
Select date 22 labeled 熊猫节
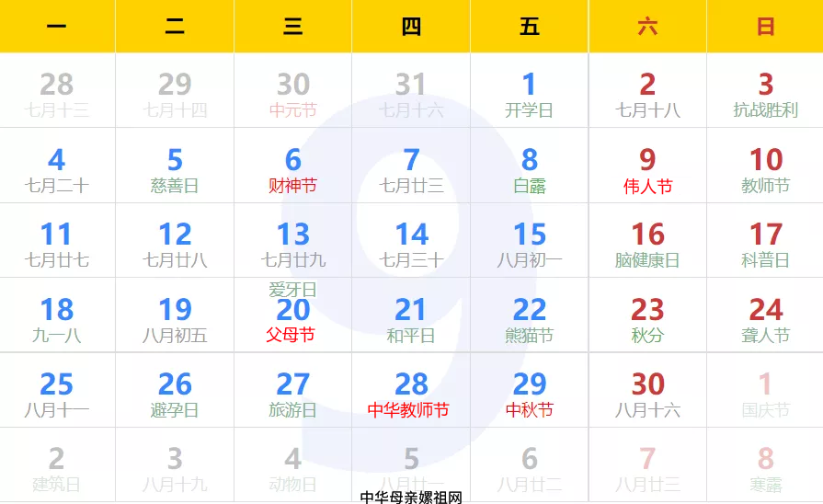pos(530,315)
